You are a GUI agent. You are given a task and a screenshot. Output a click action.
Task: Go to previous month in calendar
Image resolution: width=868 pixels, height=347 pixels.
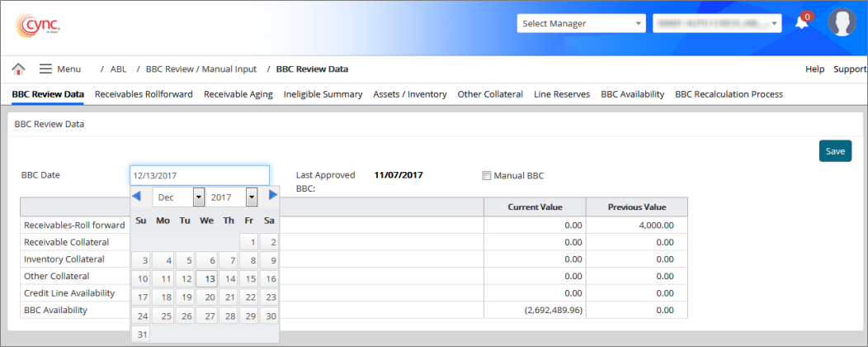tap(137, 196)
